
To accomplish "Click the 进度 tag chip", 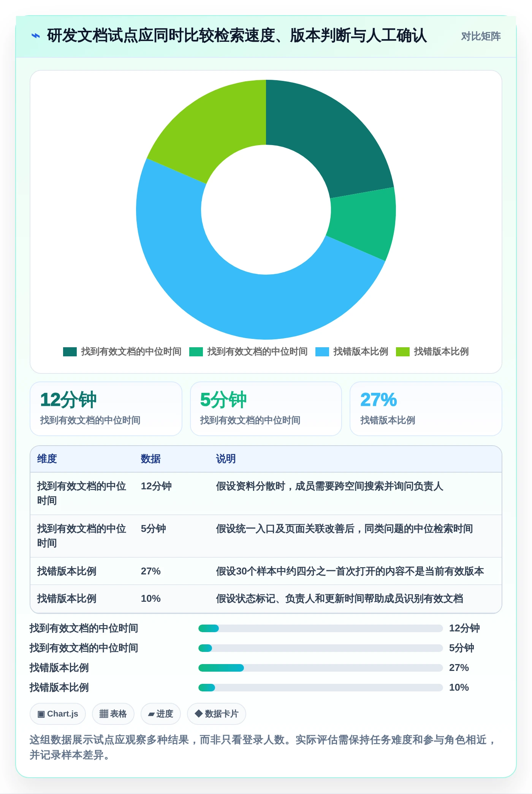I will 161,714.
